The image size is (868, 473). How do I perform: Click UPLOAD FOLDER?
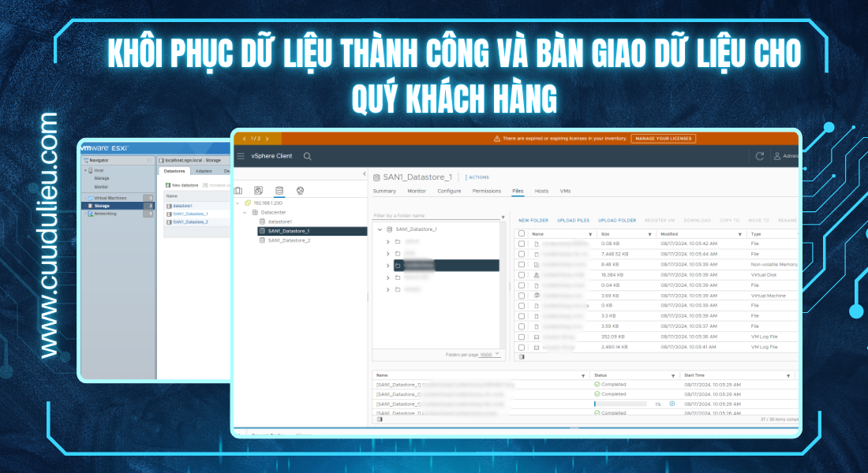click(617, 221)
